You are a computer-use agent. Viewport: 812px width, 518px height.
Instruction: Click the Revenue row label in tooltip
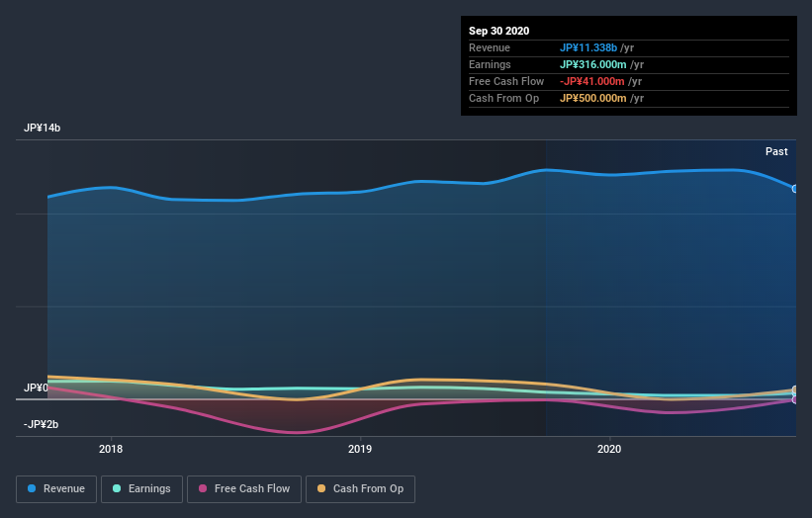tap(490, 47)
